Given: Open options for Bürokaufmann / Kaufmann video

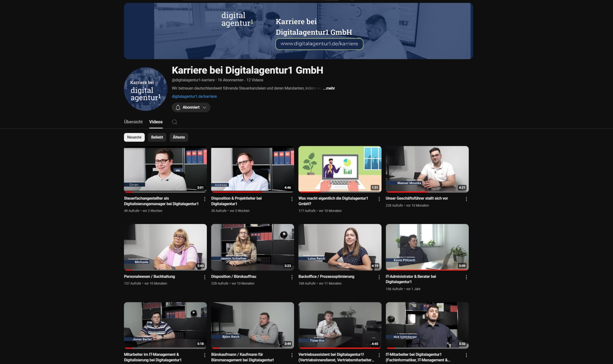Looking at the screenshot, I should [x=292, y=355].
